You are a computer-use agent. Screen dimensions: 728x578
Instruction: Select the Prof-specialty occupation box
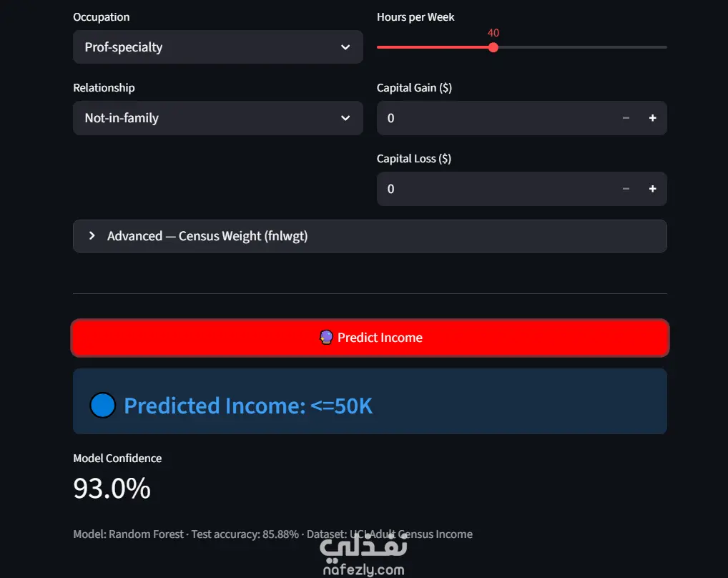click(x=217, y=47)
